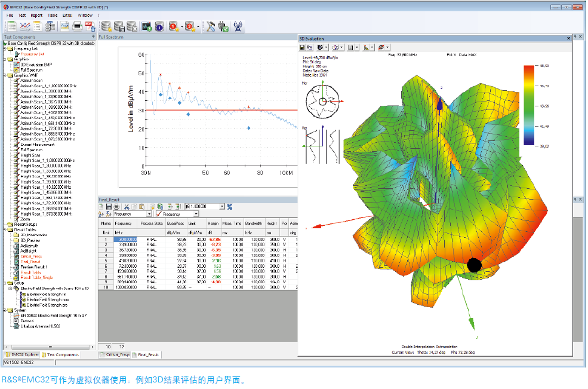Click the ruler measurement icon in 3D Evaluation
This screenshot has height=389, width=588.
[x=367, y=47]
